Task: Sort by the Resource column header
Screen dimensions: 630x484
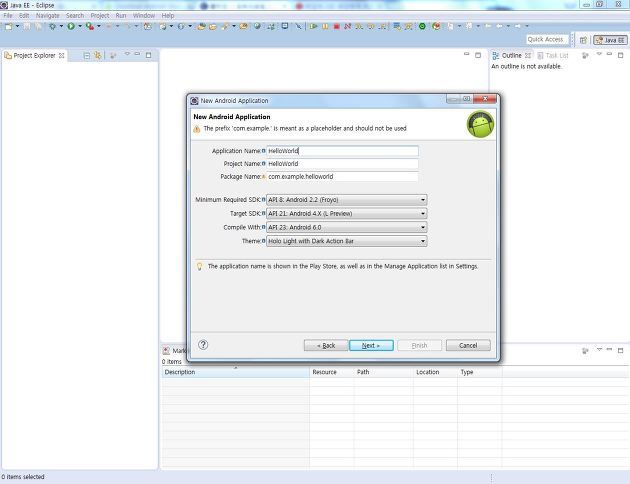Action: [331, 372]
